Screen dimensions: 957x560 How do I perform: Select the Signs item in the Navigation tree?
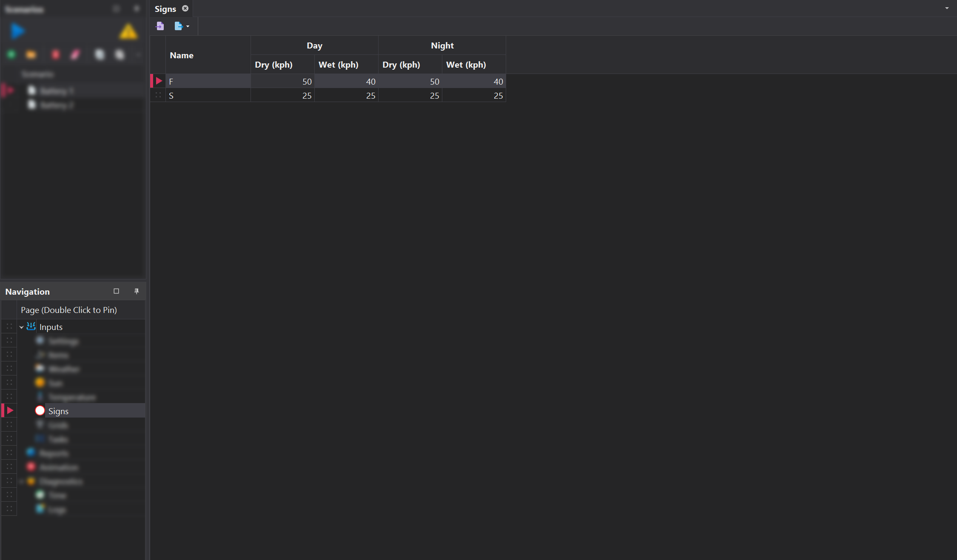pyautogui.click(x=59, y=410)
